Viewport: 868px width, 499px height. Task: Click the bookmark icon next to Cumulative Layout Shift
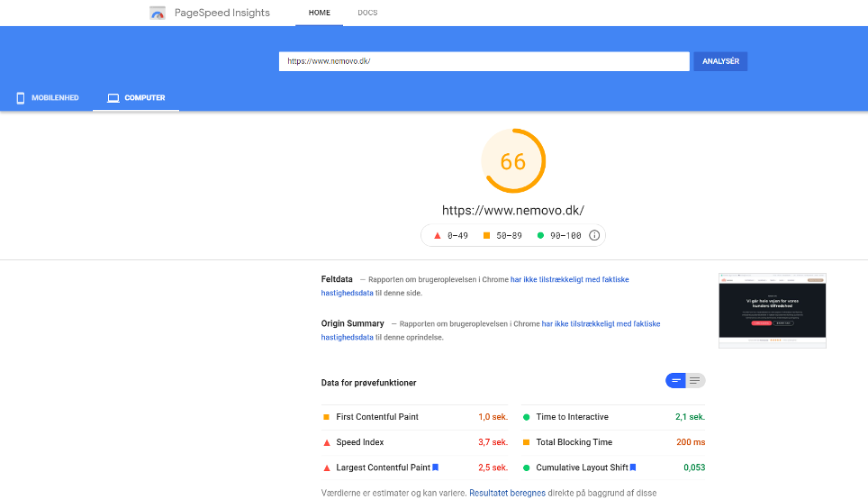tap(633, 467)
